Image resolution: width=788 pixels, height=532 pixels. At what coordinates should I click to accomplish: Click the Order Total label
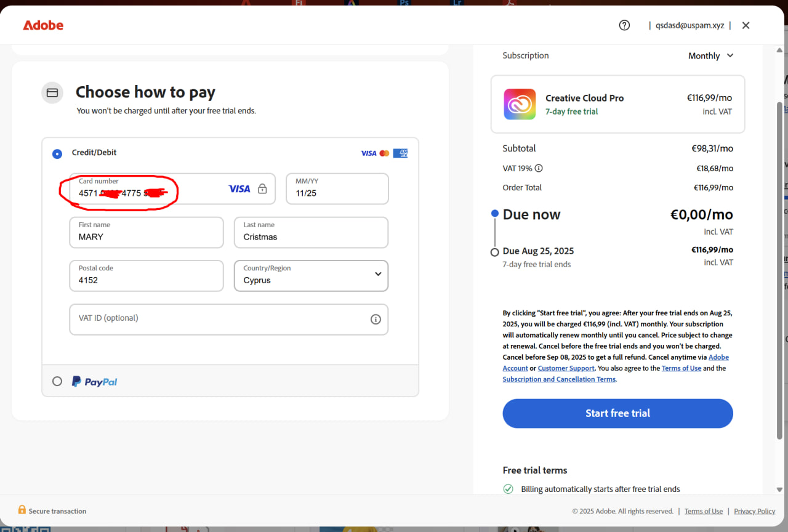tap(522, 188)
